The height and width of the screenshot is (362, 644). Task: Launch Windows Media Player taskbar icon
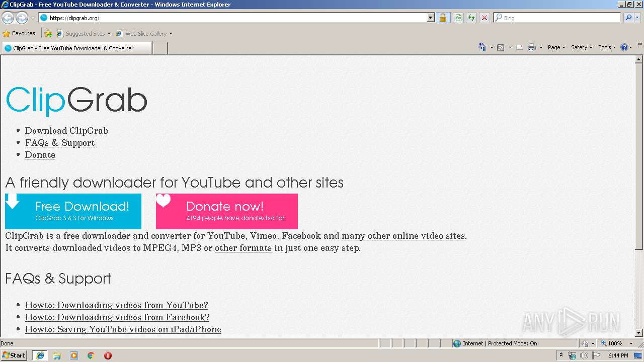(x=74, y=355)
